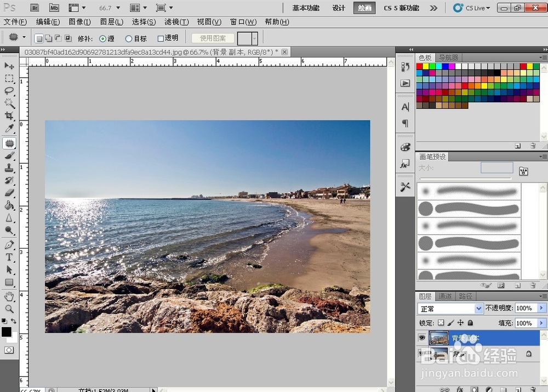Select the History Brush tool
The width and height of the screenshot is (548, 392).
9,181
